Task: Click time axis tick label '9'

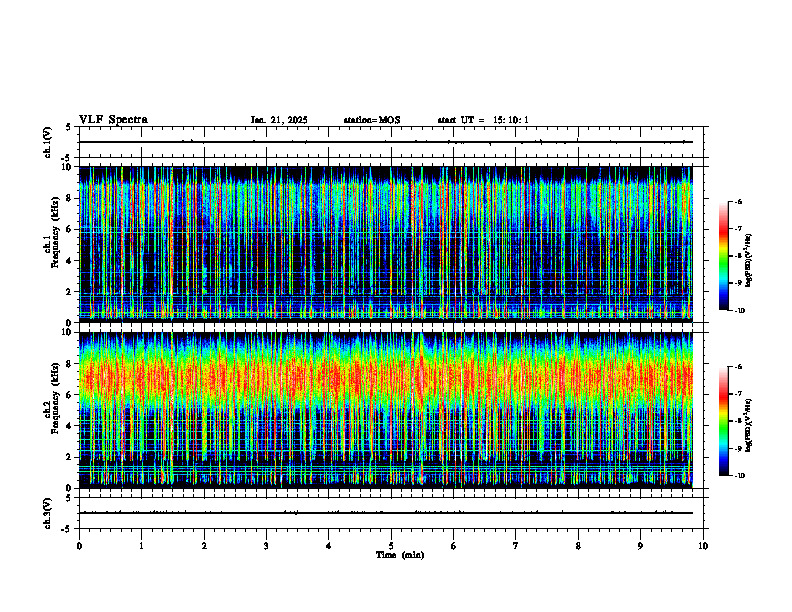Action: click(x=640, y=546)
